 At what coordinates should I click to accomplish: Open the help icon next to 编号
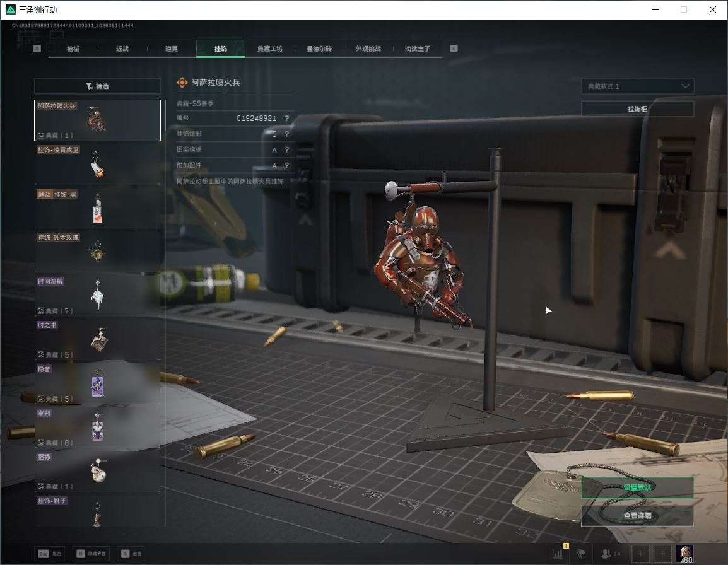coord(287,119)
